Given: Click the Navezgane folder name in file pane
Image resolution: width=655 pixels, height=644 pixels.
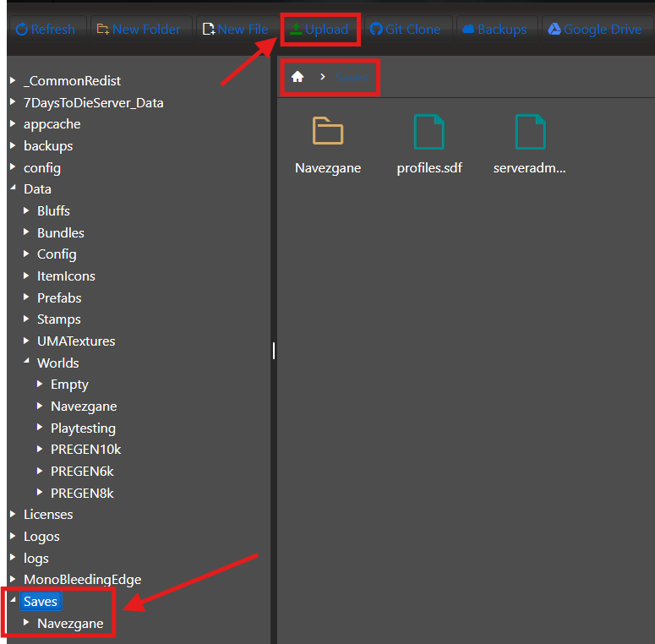Looking at the screenshot, I should [328, 168].
